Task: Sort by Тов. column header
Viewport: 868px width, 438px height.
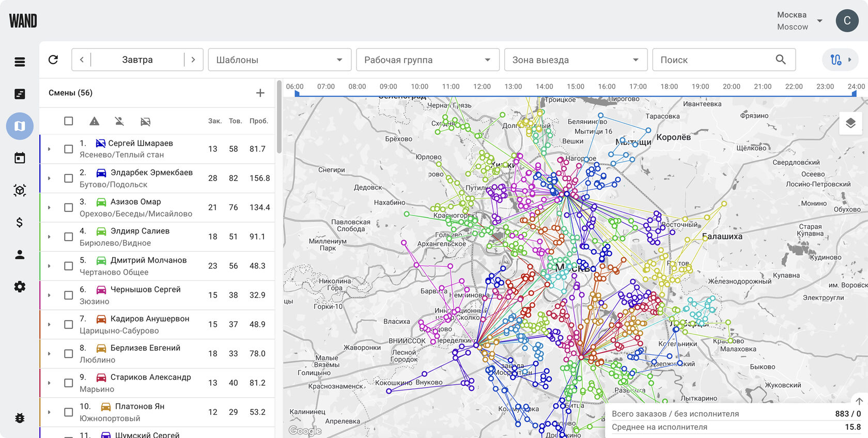Action: (x=236, y=121)
